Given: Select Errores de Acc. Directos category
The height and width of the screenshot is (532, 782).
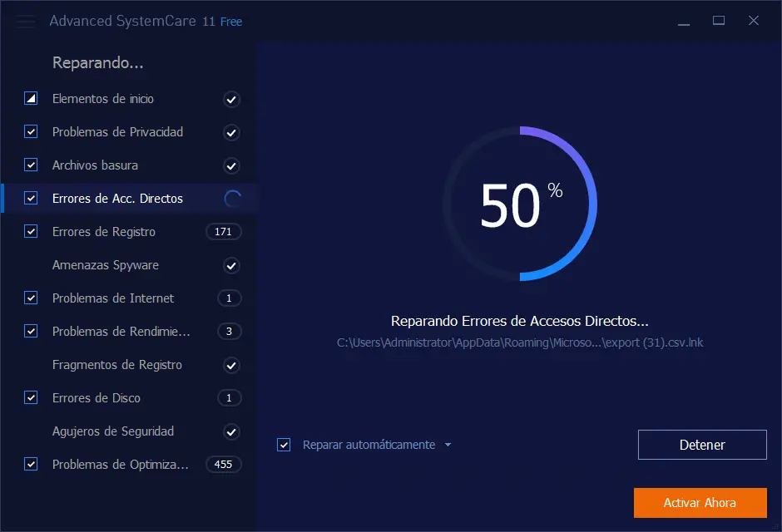Looking at the screenshot, I should tap(129, 199).
